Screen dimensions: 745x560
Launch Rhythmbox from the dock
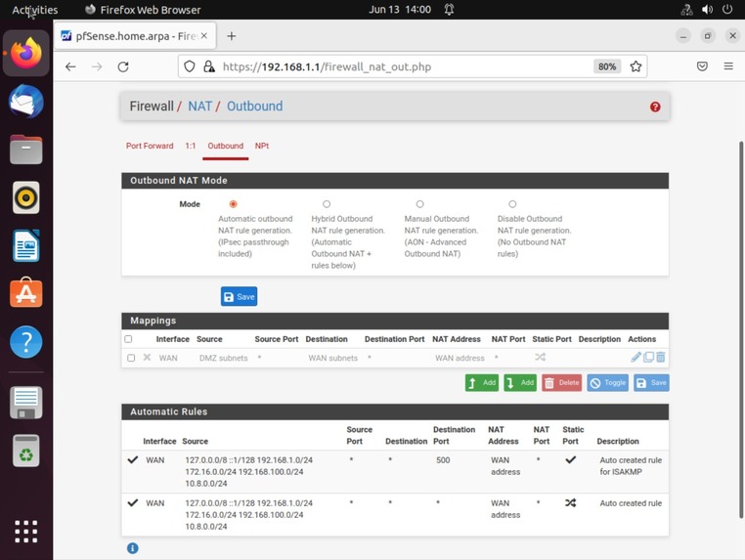[x=26, y=197]
